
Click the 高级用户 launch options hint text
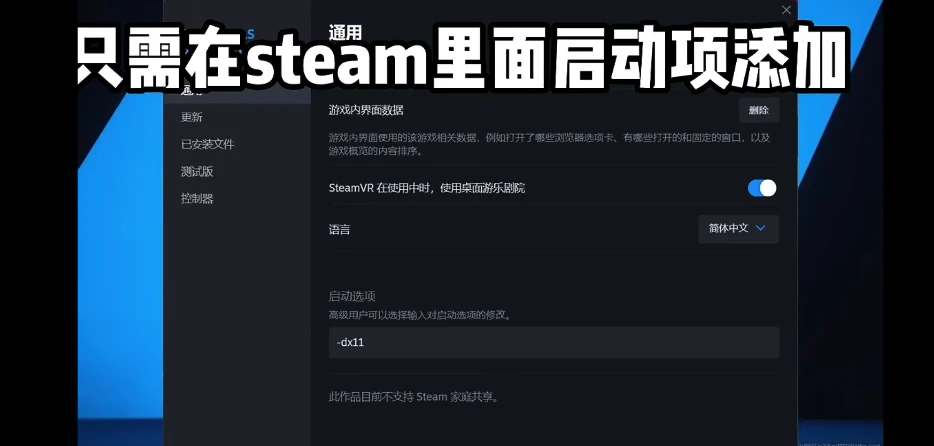click(x=420, y=315)
